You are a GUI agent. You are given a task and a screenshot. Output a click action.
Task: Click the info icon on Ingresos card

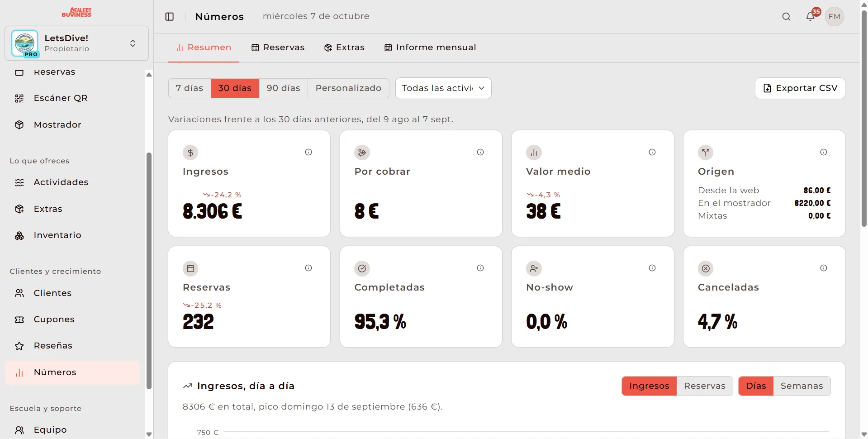[308, 152]
